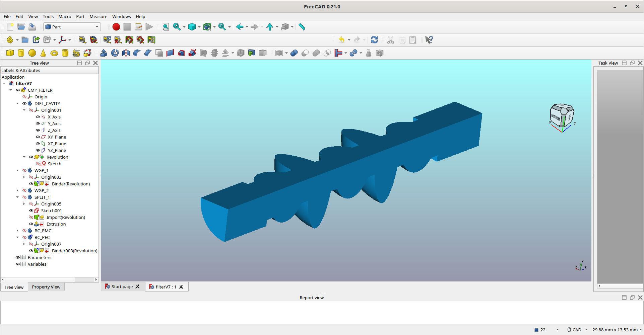Expand the WGP_2 tree node
Image resolution: width=644 pixels, height=335 pixels.
17,190
